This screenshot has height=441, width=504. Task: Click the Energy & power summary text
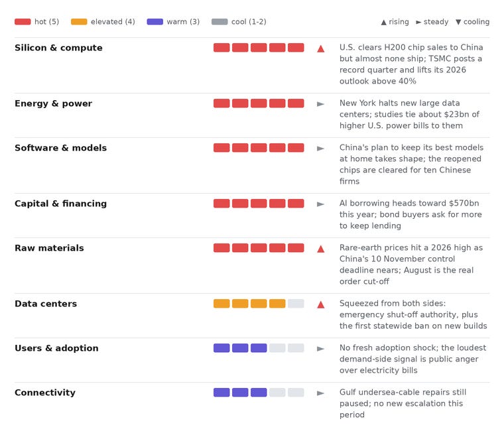pyautogui.click(x=409, y=115)
